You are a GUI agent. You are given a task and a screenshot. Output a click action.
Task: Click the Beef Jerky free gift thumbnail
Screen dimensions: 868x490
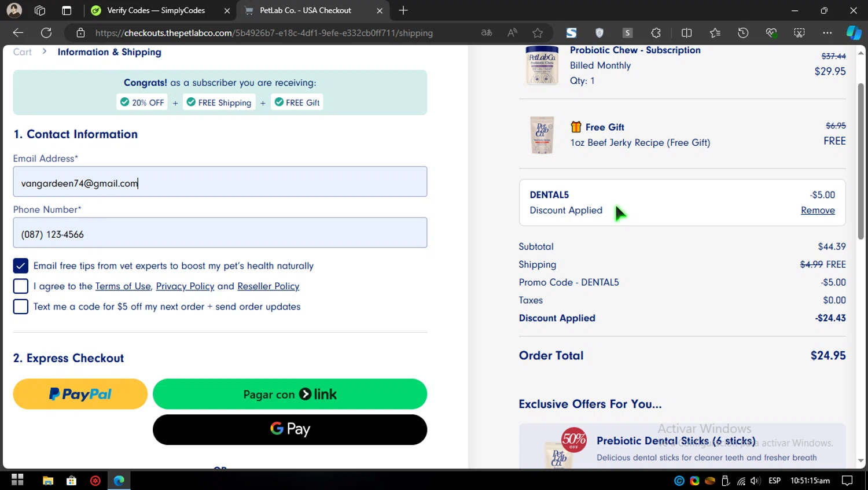tap(542, 135)
